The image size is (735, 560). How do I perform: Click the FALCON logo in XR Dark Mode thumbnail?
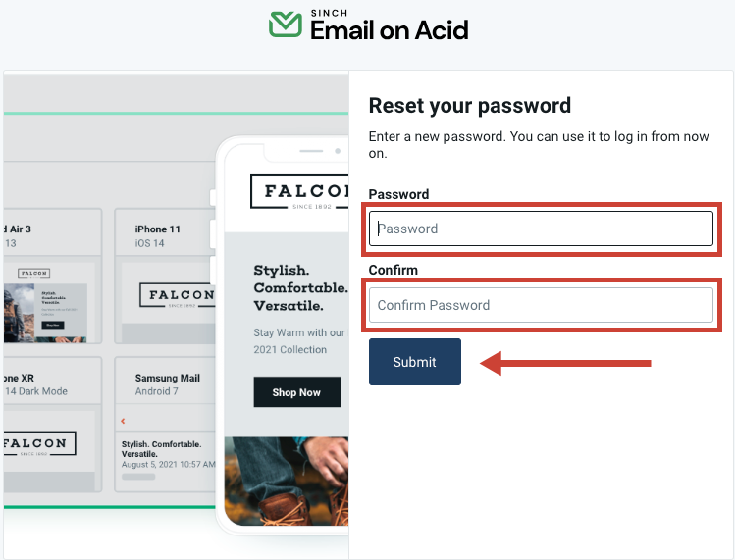click(x=36, y=443)
